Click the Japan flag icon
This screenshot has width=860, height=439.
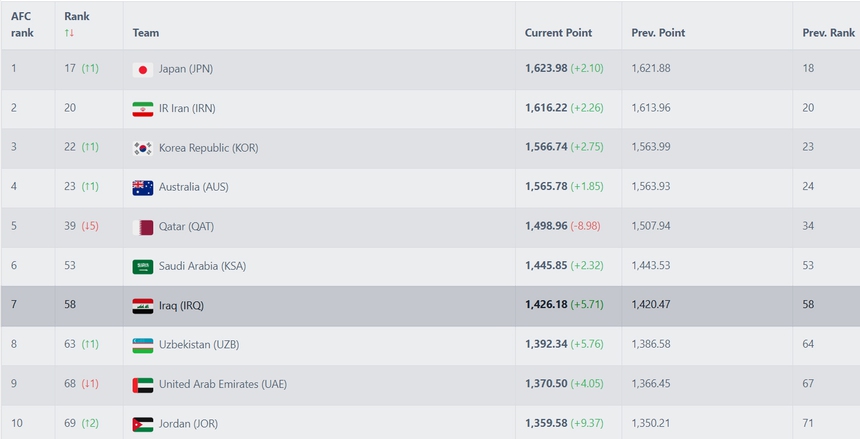pos(142,69)
